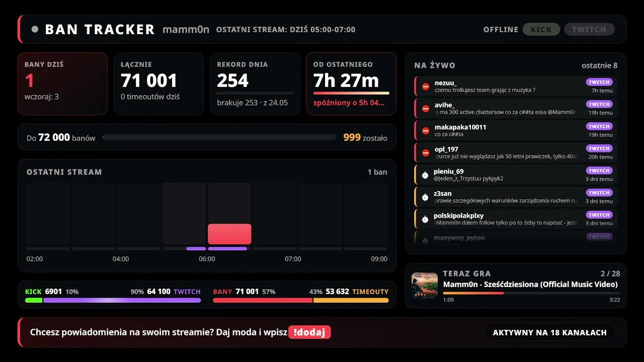Click the 06:00 time label on chart

[x=207, y=259]
